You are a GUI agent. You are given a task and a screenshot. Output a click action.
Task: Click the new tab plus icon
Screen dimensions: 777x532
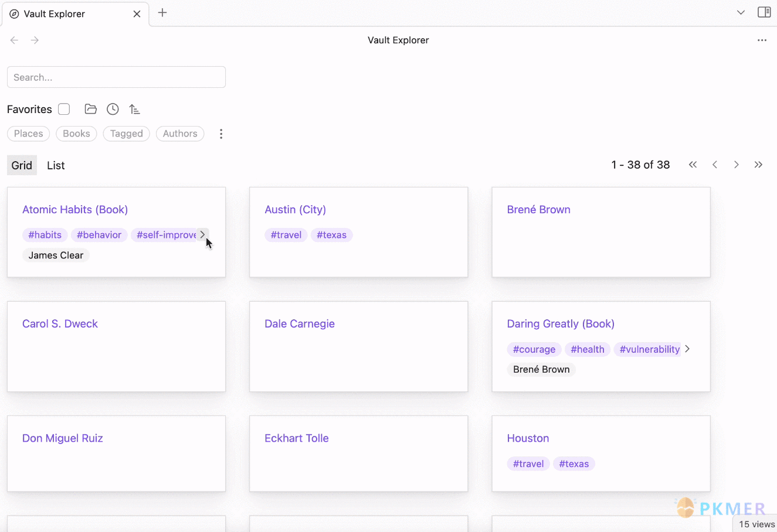tap(162, 13)
